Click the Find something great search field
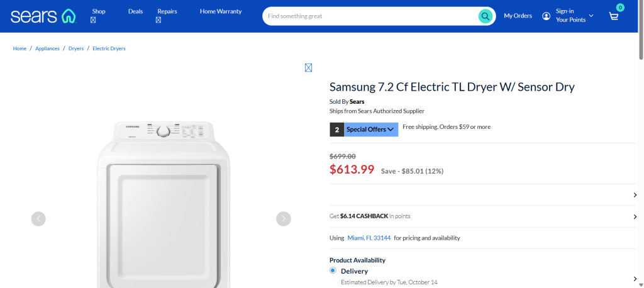644x288 pixels. (x=371, y=16)
